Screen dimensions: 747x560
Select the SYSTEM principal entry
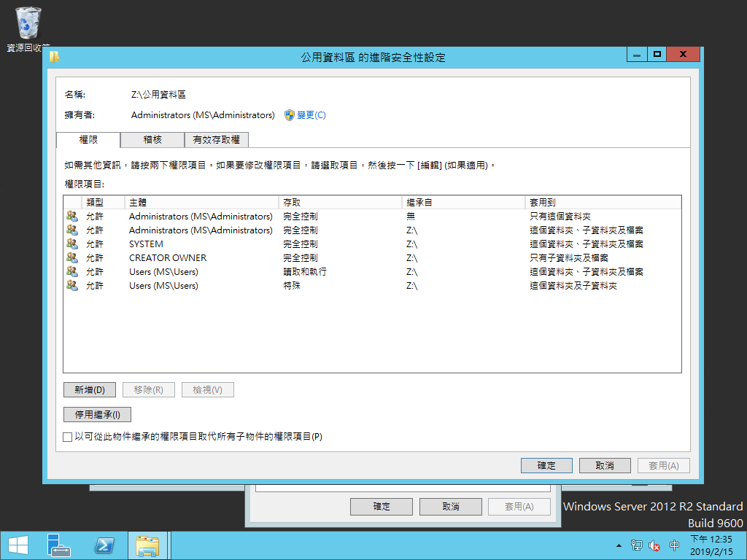click(x=146, y=244)
